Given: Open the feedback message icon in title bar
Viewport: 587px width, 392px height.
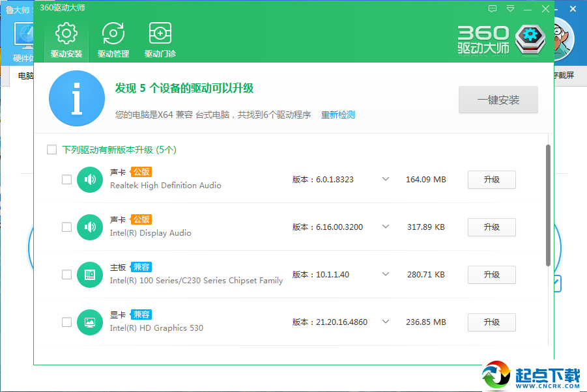Looking at the screenshot, I should pos(493,8).
